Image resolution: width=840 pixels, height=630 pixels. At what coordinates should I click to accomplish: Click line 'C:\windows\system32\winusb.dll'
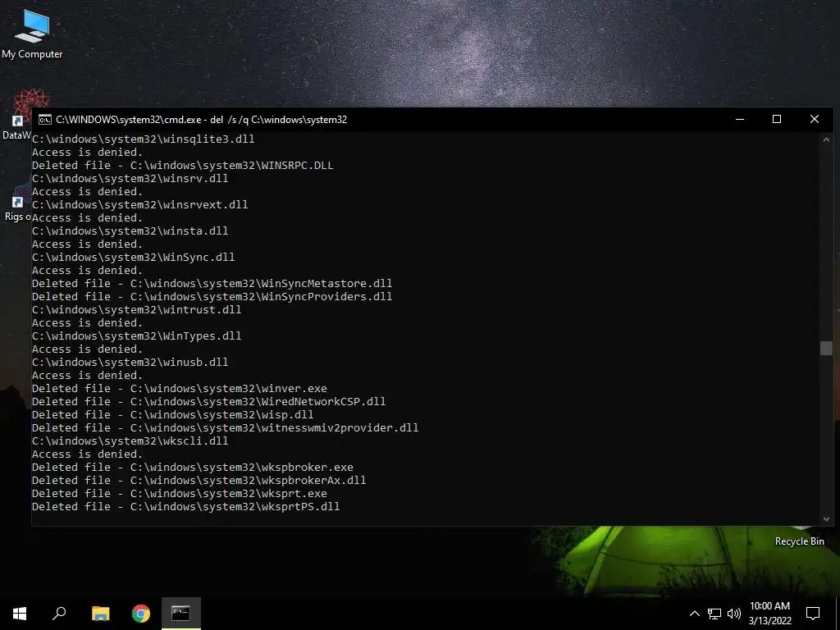tap(130, 362)
